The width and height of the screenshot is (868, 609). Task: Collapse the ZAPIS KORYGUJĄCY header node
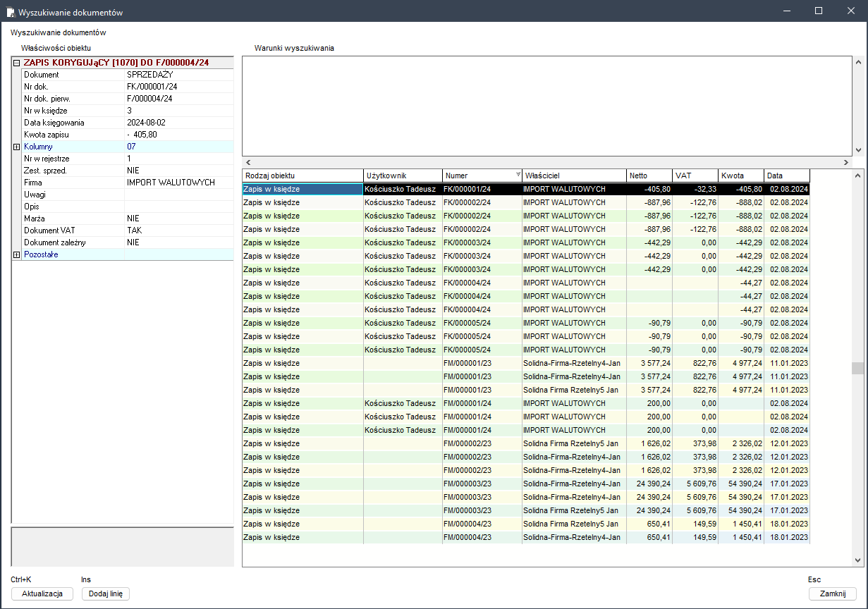click(x=17, y=63)
